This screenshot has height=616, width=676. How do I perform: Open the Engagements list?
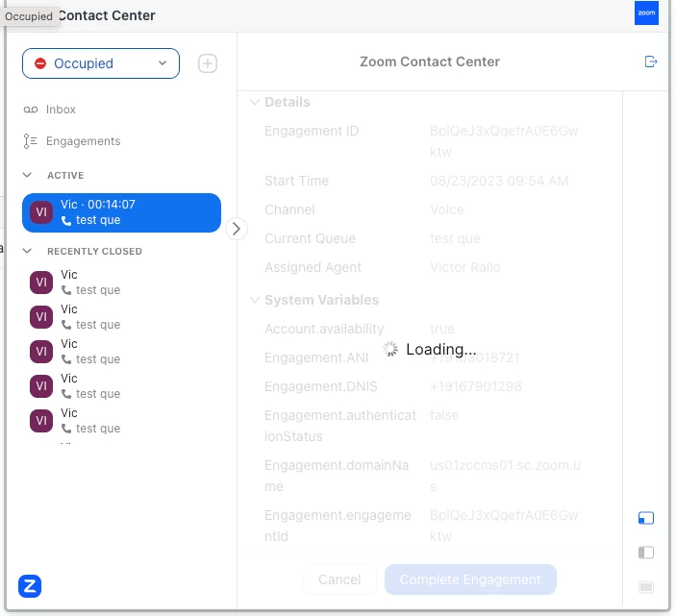pos(71,141)
